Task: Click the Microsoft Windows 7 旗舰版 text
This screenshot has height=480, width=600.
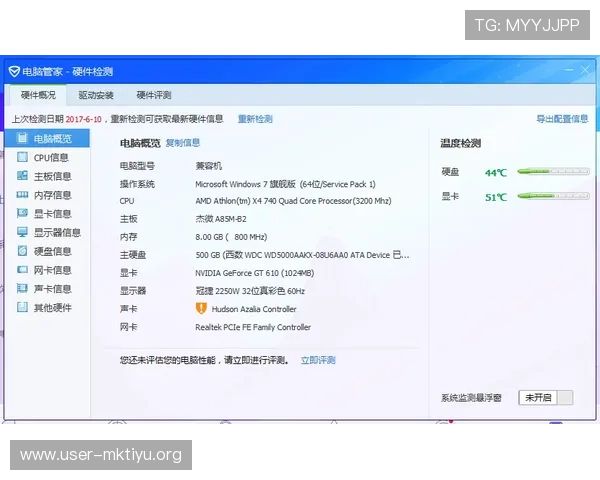Action: tap(285, 184)
